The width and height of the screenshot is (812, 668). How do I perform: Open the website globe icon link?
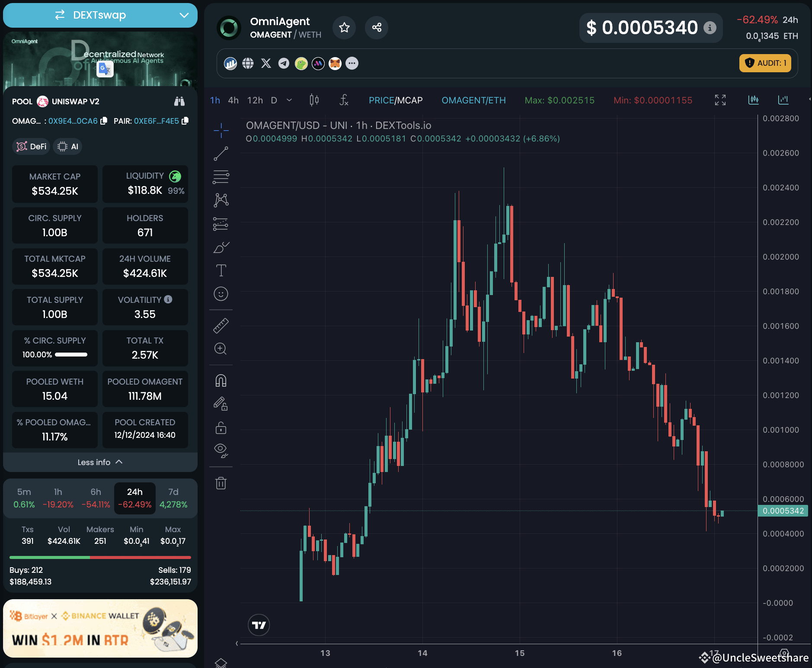tap(248, 64)
